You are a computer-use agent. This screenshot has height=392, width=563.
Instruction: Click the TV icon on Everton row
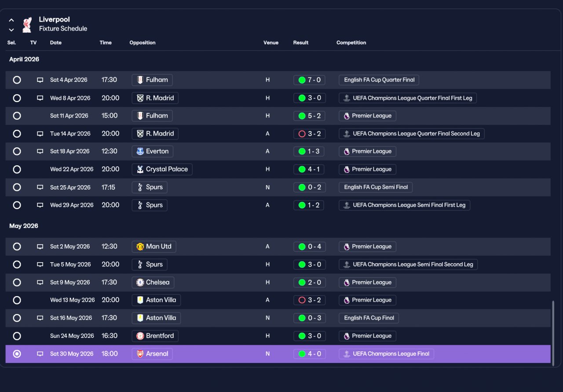pos(40,151)
